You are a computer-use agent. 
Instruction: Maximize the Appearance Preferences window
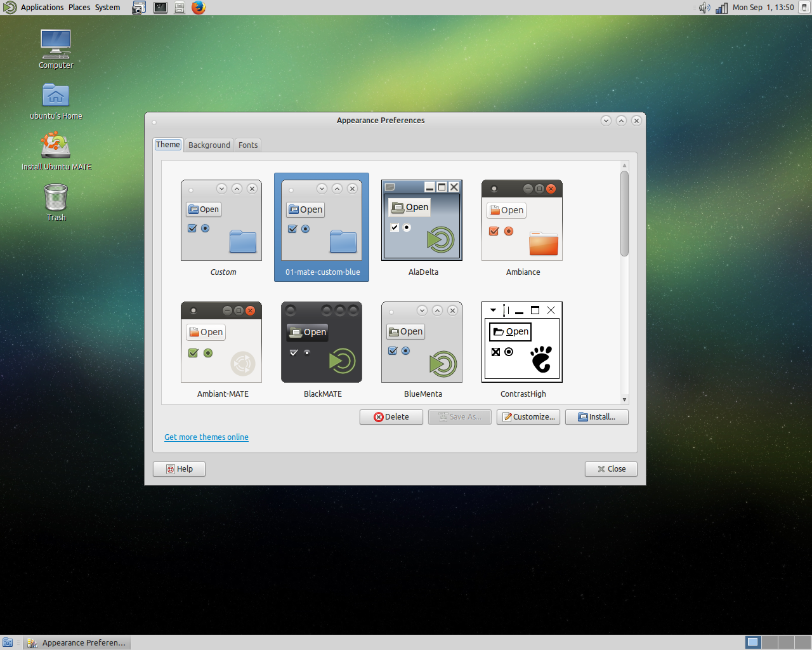click(x=621, y=121)
